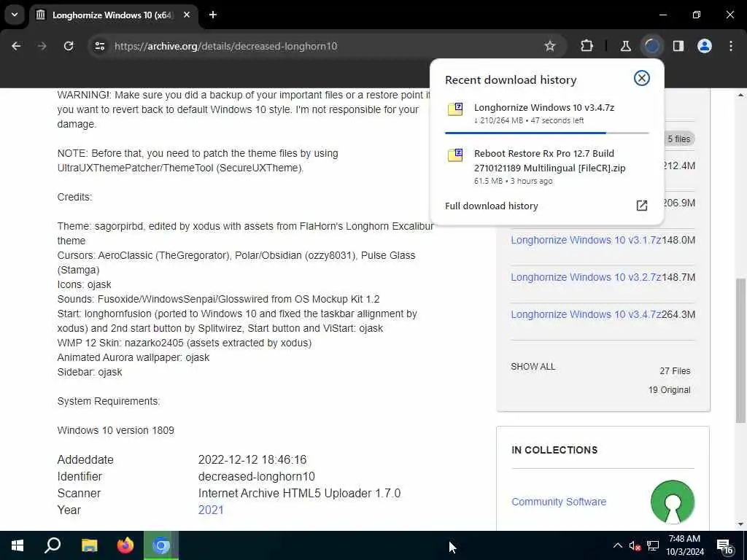Click the forward navigation arrow
The height and width of the screenshot is (560, 747).
42,46
